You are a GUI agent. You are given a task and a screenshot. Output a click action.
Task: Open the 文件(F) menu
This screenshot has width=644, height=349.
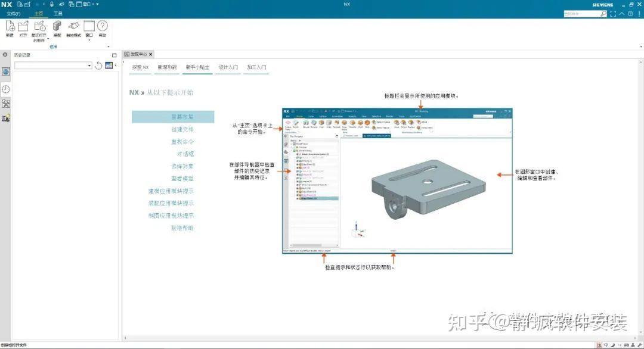pyautogui.click(x=13, y=13)
